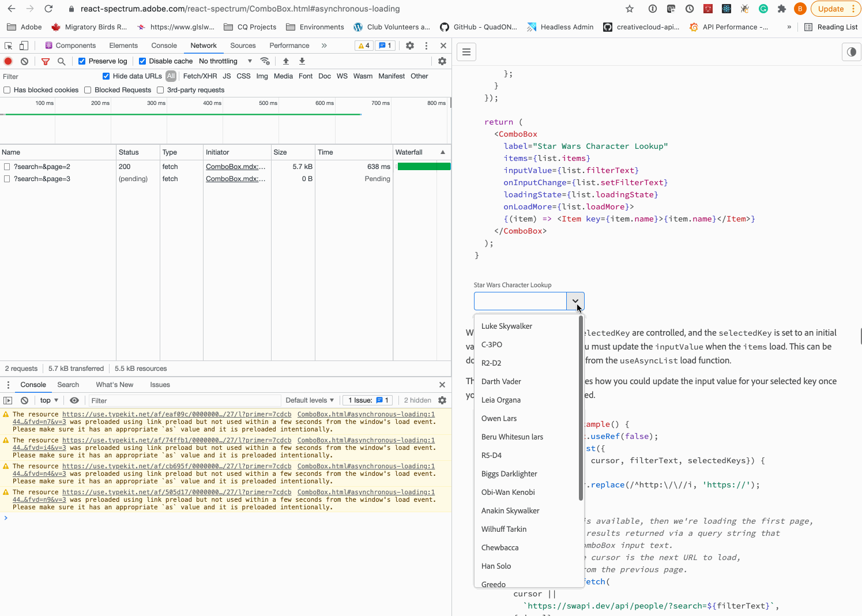
Task: Open GitHub - QuadON bookmark
Action: (x=479, y=27)
